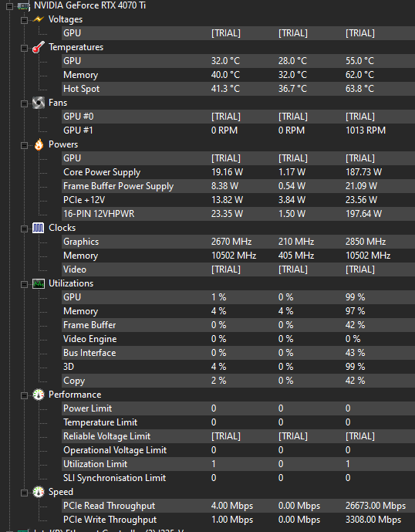
Task: Click the 3308.00 Mbps write throughput value
Action: click(373, 520)
